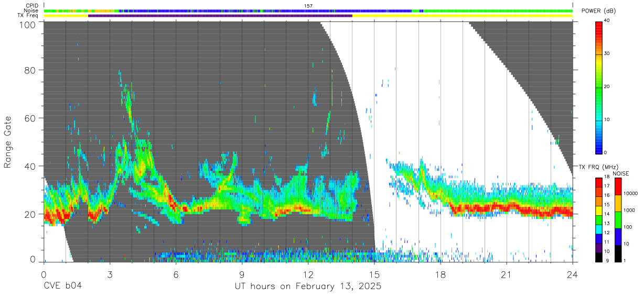Click x-axis tick label '21'
Screen dimensions: 644x297
507,274
